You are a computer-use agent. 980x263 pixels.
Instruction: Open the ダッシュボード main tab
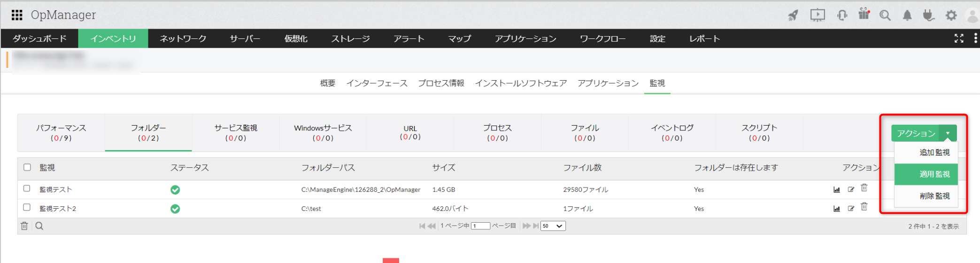tap(39, 38)
